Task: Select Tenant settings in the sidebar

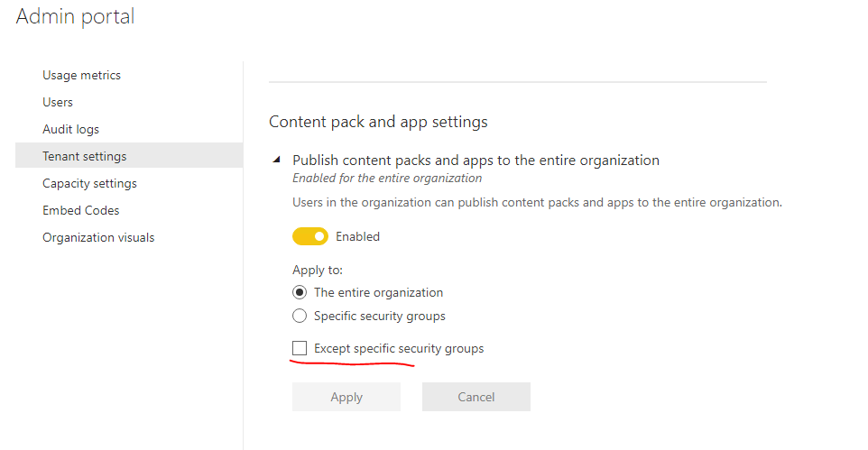Action: 129,155
